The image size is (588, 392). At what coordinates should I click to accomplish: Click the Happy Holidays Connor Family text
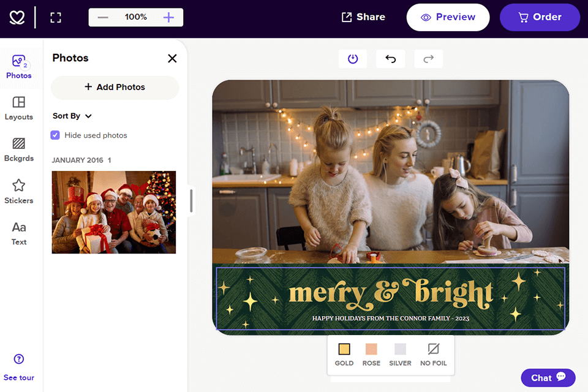[390, 318]
